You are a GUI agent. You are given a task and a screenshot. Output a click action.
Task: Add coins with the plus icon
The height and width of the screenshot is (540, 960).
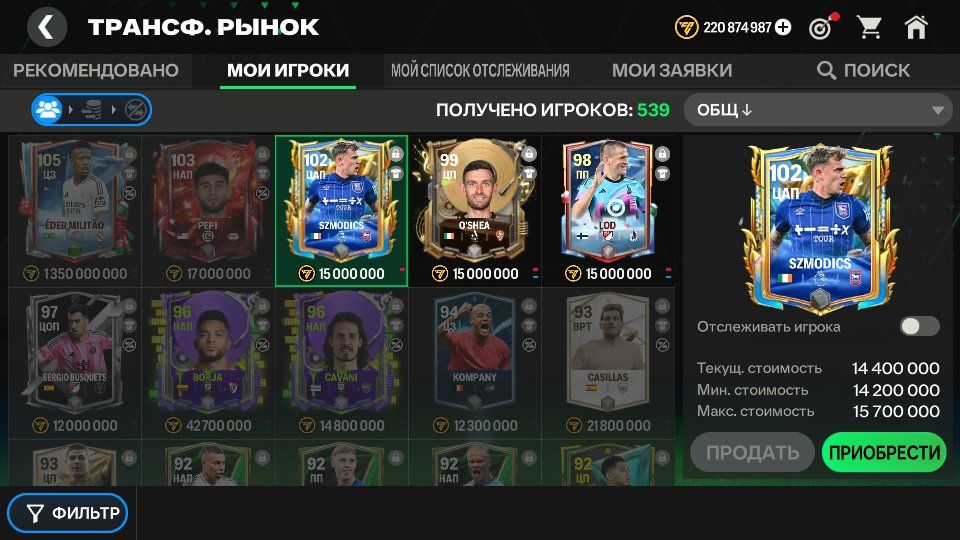pos(783,28)
